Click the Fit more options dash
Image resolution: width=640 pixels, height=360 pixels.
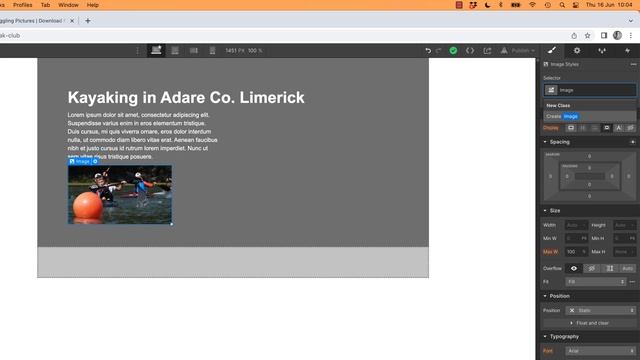click(x=632, y=282)
